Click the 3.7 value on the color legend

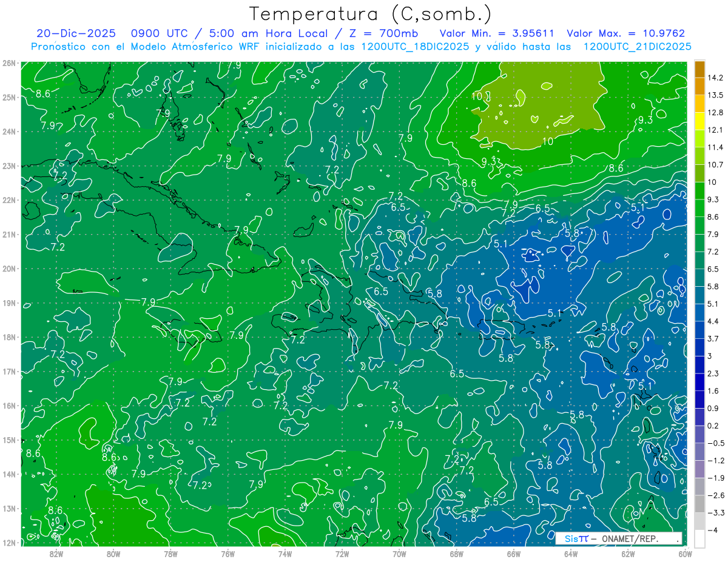coord(714,339)
